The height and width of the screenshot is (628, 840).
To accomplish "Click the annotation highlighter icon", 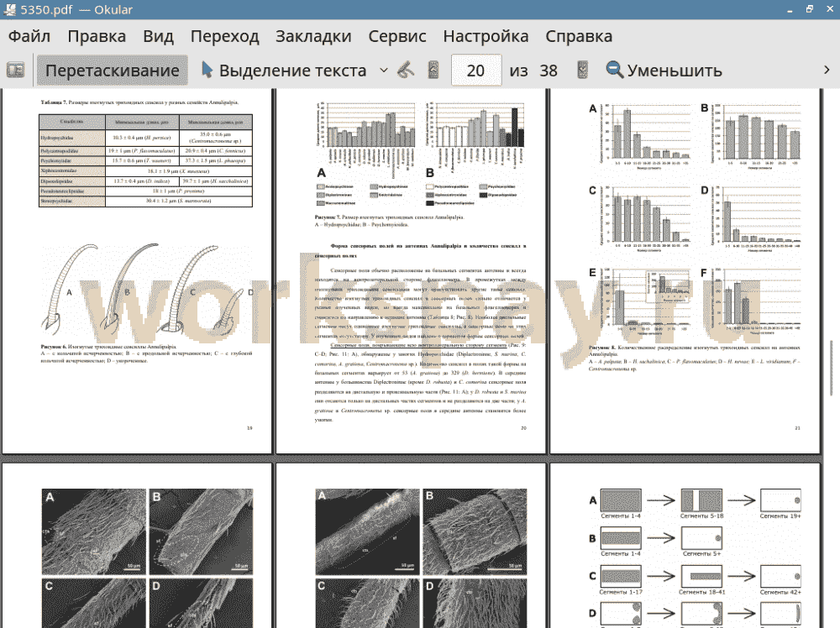I will click(x=406, y=71).
